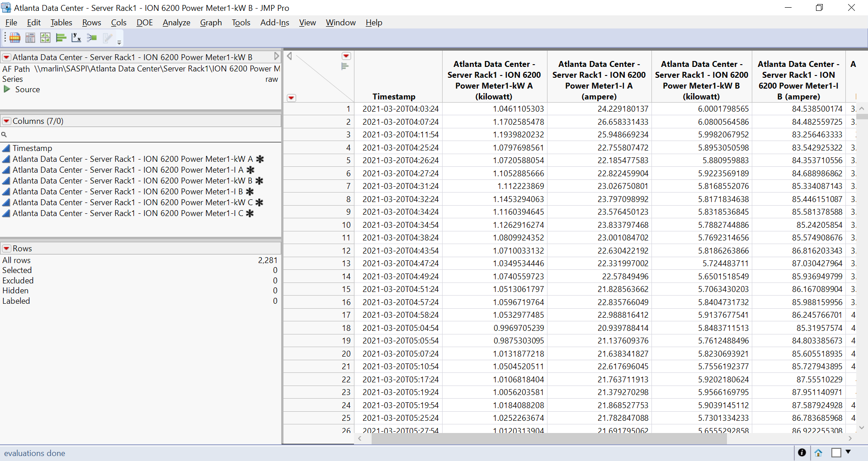Click the Fit Y by X toolbar icon
Viewport: 868px width, 461px height.
pos(76,38)
